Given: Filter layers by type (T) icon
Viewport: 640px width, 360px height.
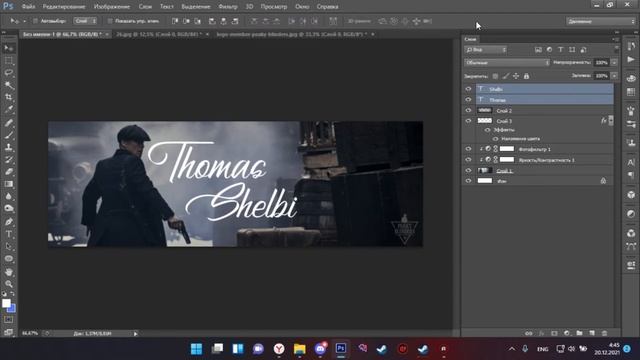Looking at the screenshot, I should point(560,49).
